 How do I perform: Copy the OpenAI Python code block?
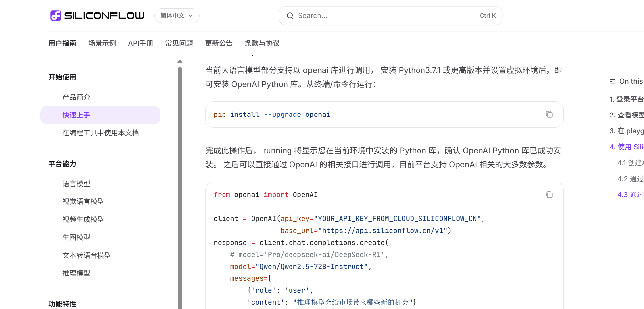pyautogui.click(x=549, y=194)
